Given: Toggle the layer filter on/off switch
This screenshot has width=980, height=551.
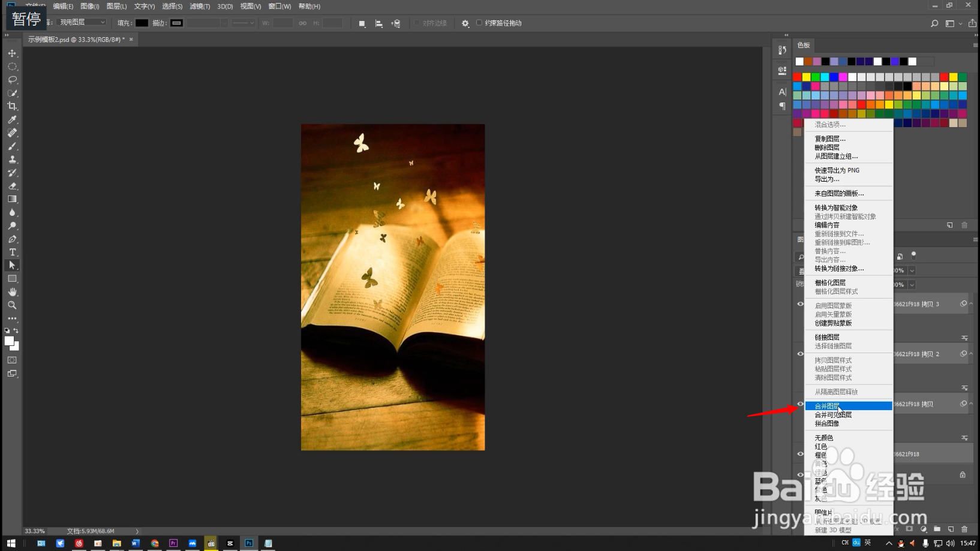Looking at the screenshot, I should (913, 255).
